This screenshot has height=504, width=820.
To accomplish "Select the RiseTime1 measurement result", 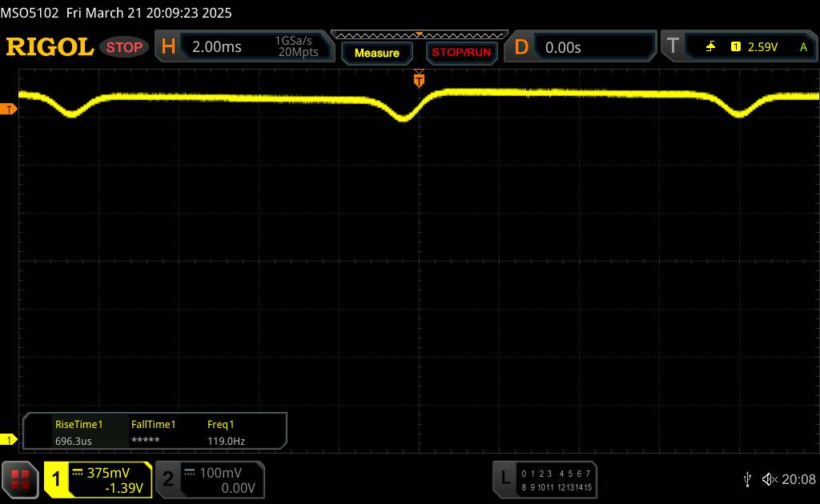I will click(x=78, y=432).
